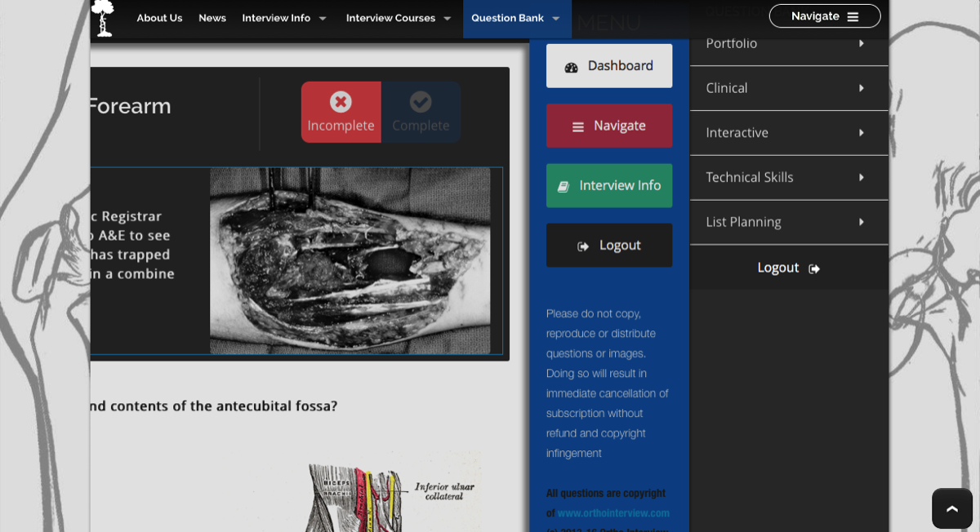The height and width of the screenshot is (532, 980).
Task: Expand the Clinical arrow
Action: [861, 88]
